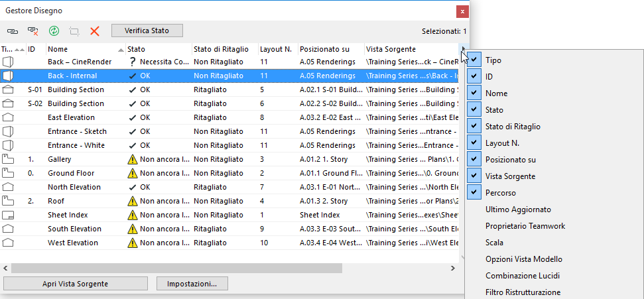This screenshot has height=299, width=644.
Task: Uncheck the Posizionato su column checkbox
Action: [474, 159]
